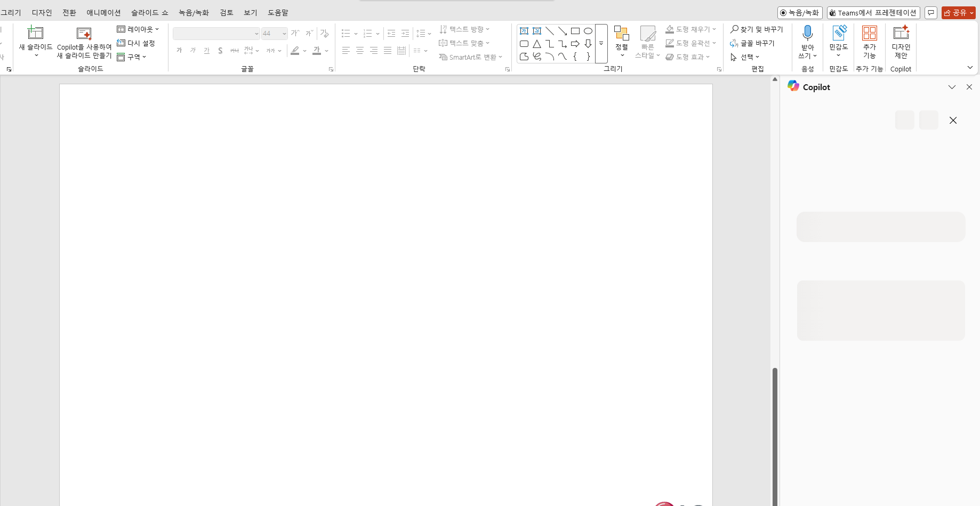Click SmartArt로 변환 convert button

[470, 57]
